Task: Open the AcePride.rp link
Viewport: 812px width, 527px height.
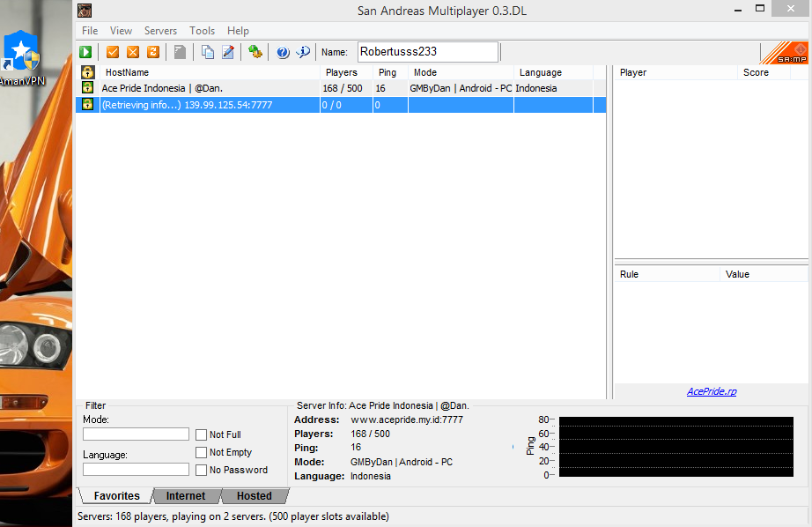Action: 712,391
